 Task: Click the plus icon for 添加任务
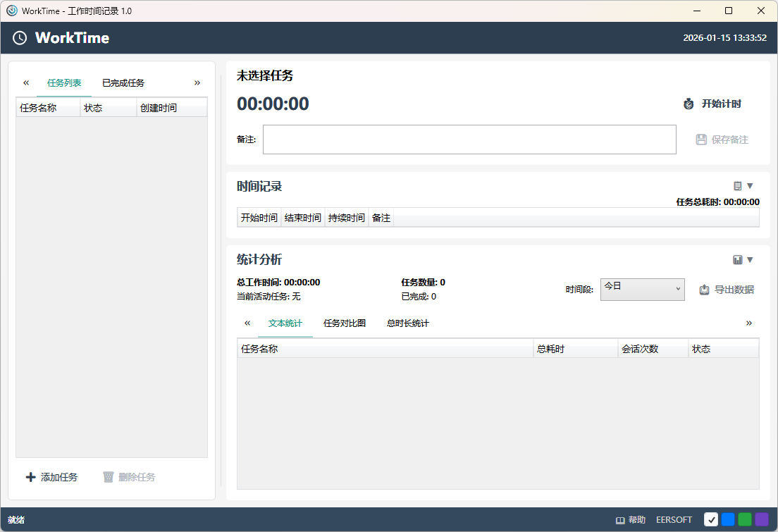[x=30, y=477]
